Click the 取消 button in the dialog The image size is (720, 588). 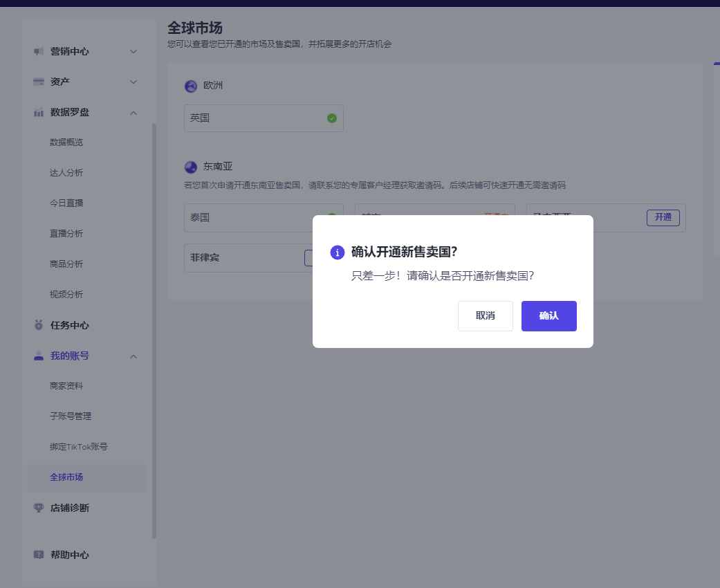click(486, 316)
